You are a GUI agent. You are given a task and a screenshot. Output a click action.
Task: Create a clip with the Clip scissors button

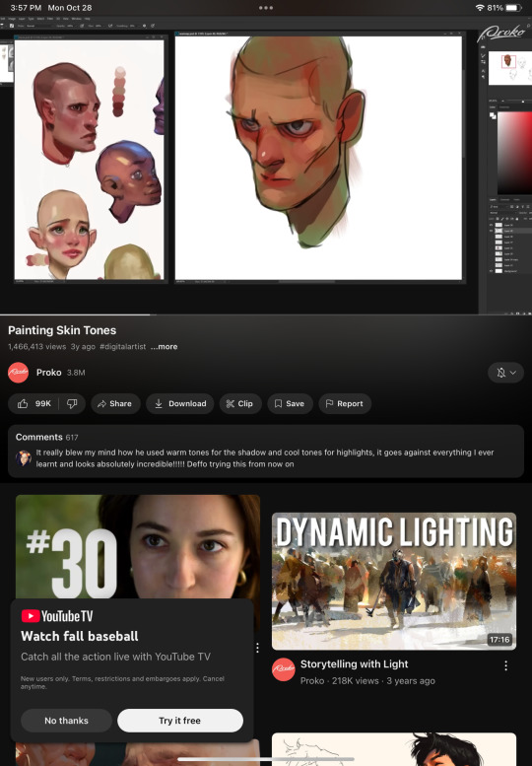point(240,403)
